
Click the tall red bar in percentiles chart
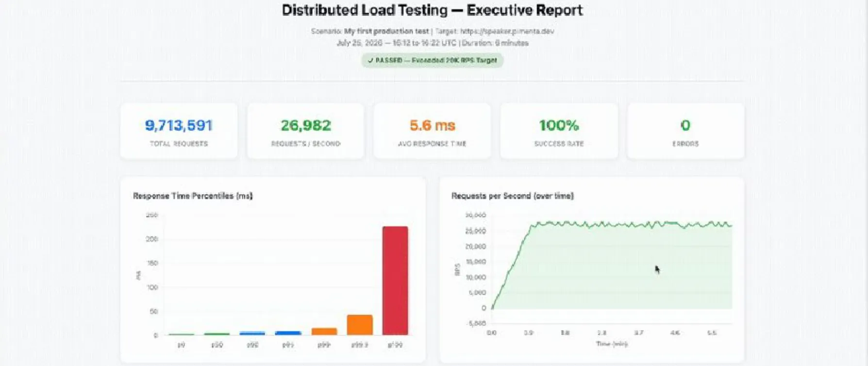395,281
